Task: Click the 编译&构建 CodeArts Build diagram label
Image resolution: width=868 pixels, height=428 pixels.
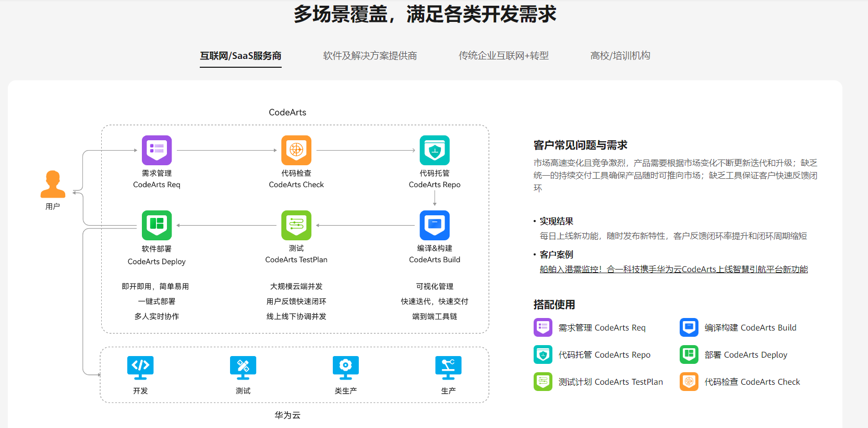Action: click(435, 254)
